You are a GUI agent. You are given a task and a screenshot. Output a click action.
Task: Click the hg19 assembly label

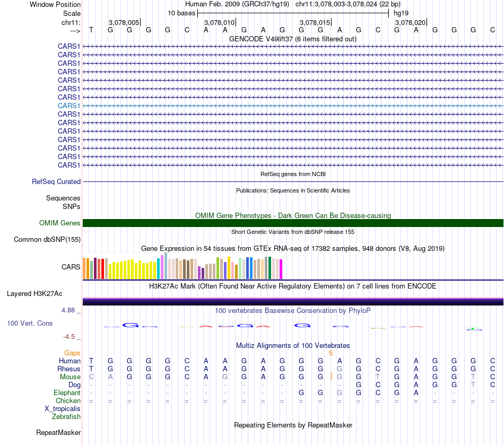(x=401, y=13)
